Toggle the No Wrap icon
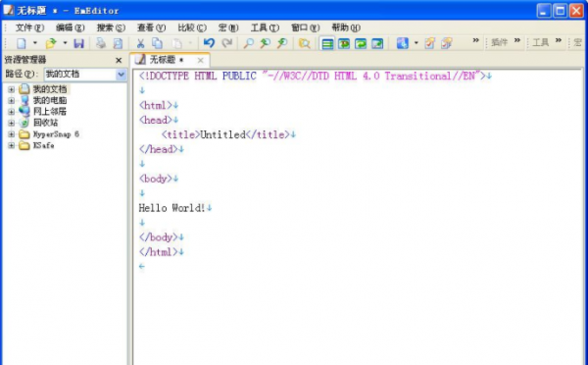This screenshot has width=588, height=365. pos(327,44)
